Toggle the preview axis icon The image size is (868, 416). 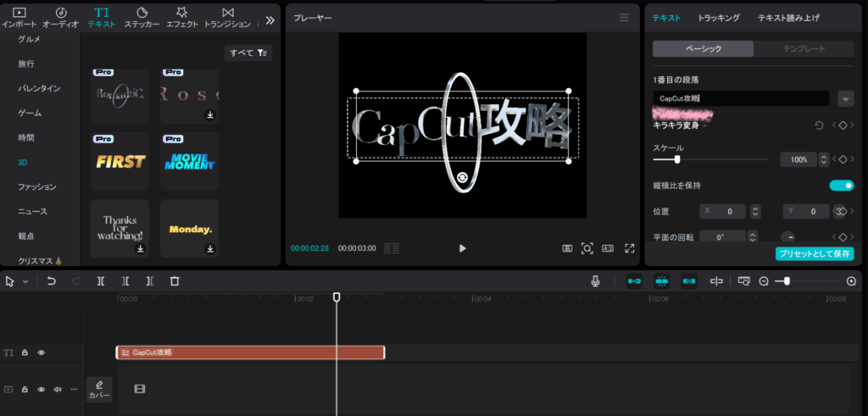click(x=716, y=281)
